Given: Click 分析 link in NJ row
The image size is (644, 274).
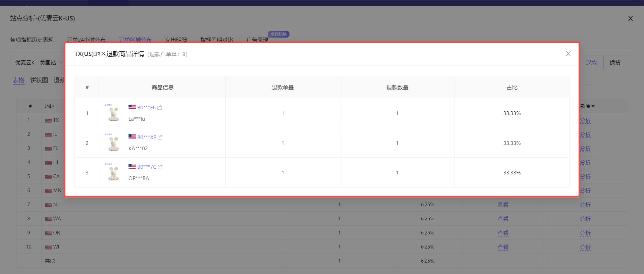Looking at the screenshot, I should pyautogui.click(x=585, y=205).
